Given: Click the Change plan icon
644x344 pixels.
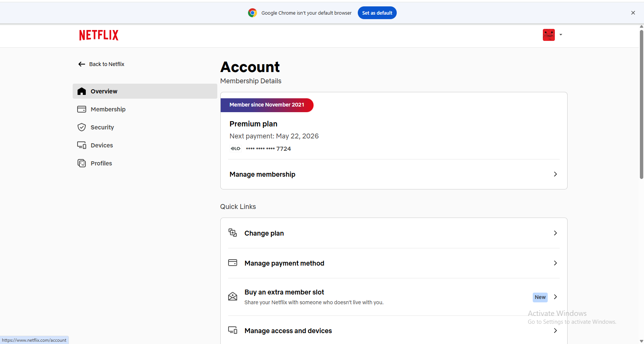Looking at the screenshot, I should pyautogui.click(x=233, y=233).
